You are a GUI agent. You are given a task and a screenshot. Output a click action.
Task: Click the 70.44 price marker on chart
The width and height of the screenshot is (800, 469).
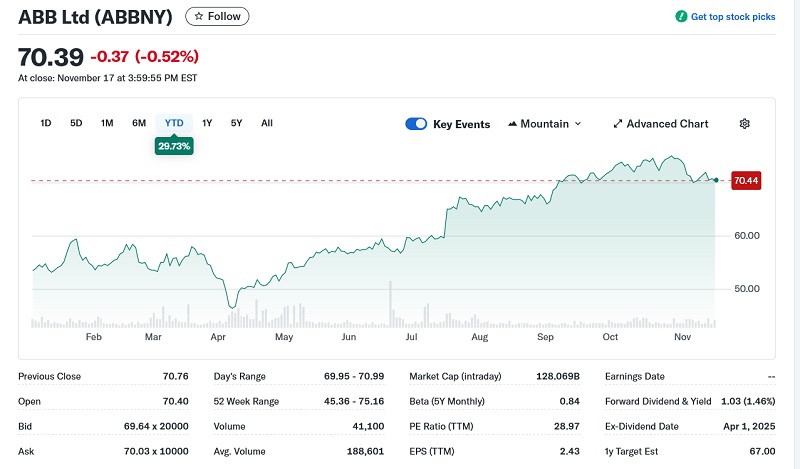point(746,181)
